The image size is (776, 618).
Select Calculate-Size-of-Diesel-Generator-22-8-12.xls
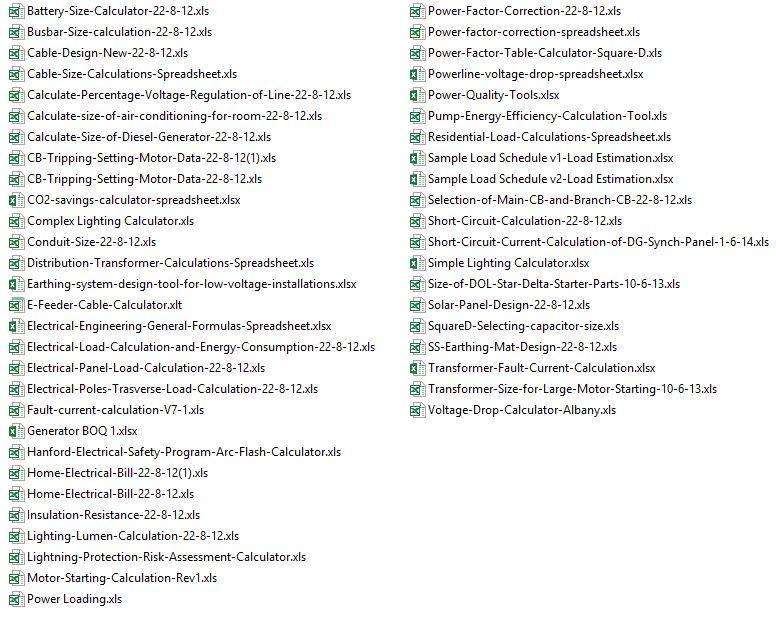click(149, 137)
